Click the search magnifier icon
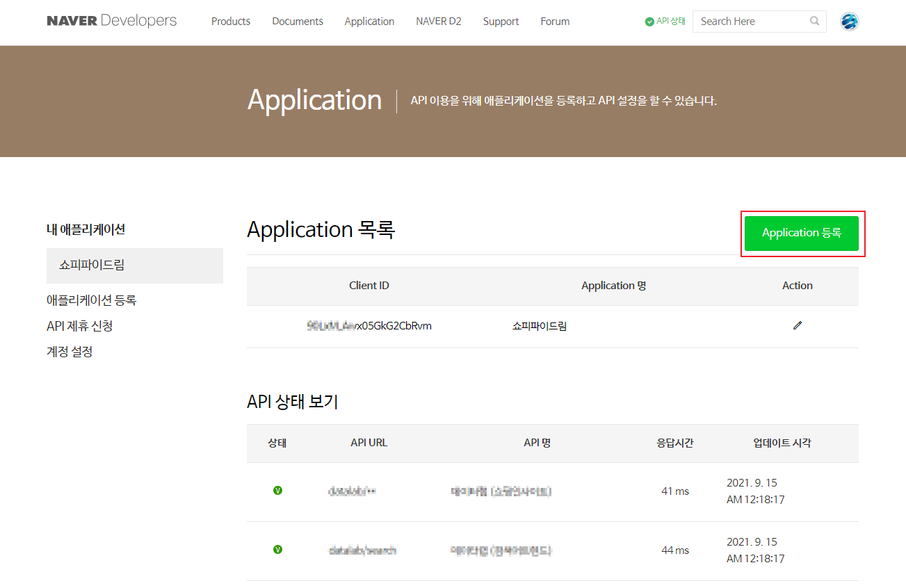Image resolution: width=906 pixels, height=588 pixels. [815, 22]
